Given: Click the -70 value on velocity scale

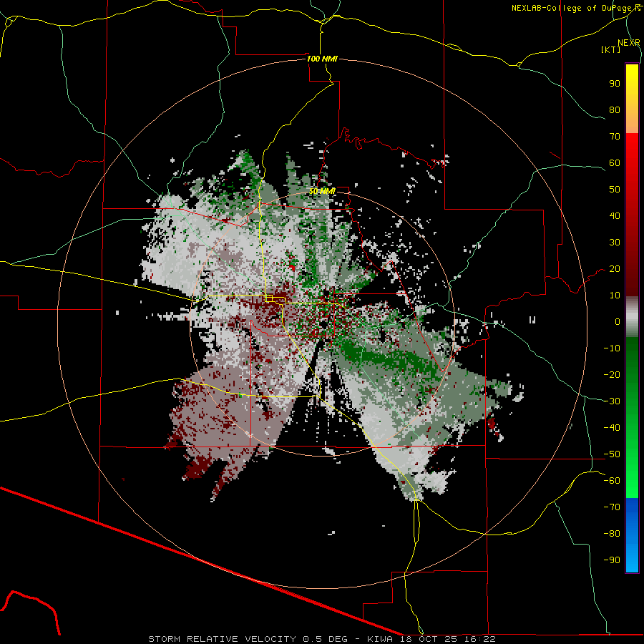Looking at the screenshot, I should [612, 507].
